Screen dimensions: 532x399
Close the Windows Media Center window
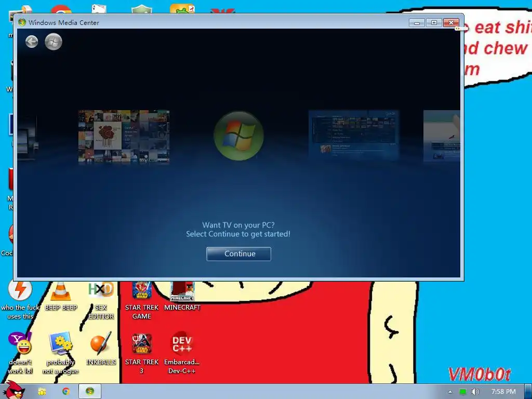[x=451, y=23]
